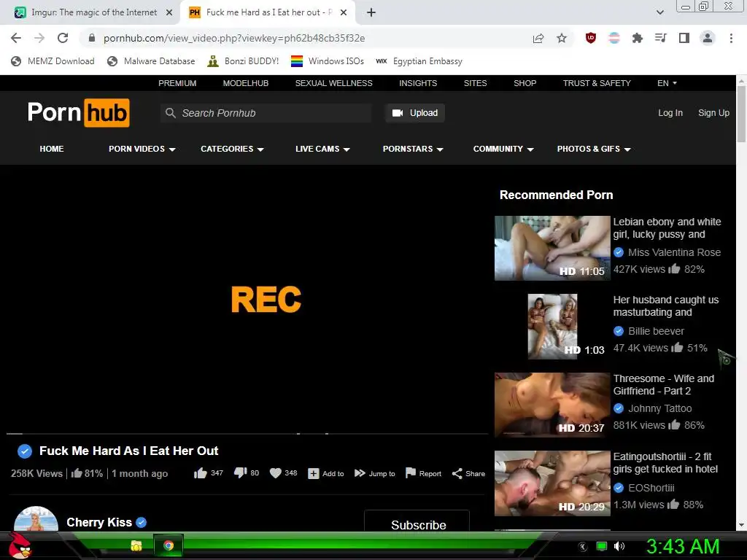The image size is (747, 560).
Task: Focus the Search Pornhub input field
Action: click(x=266, y=113)
